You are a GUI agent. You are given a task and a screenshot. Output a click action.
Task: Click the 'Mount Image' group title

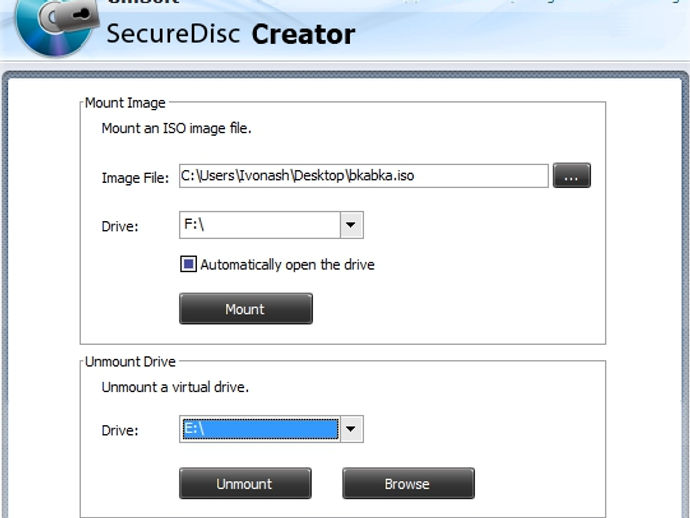click(x=125, y=103)
